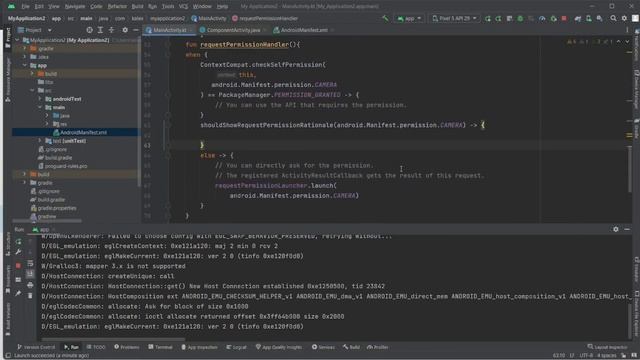Click Collapse All in Project panel
The height and width of the screenshot is (360, 640).
coord(111,30)
